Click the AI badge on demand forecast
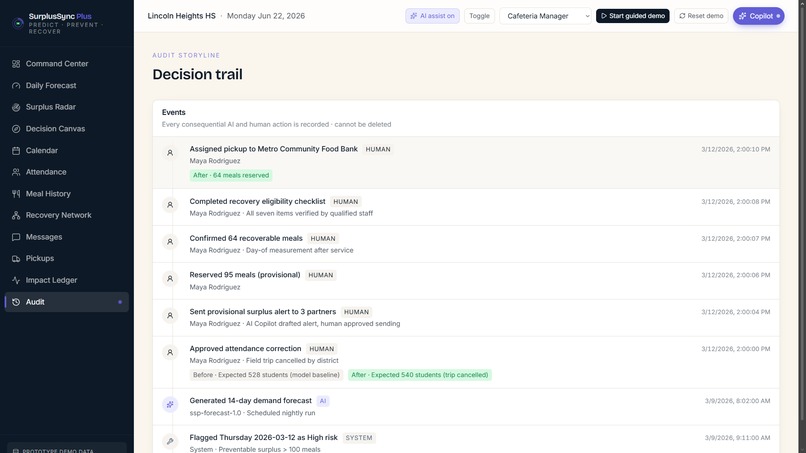The image size is (806, 453). pos(323,401)
